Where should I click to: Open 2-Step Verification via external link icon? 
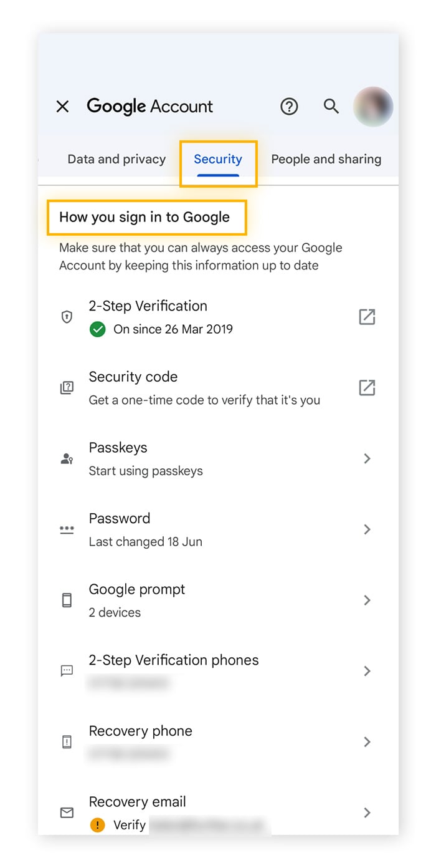tap(367, 317)
